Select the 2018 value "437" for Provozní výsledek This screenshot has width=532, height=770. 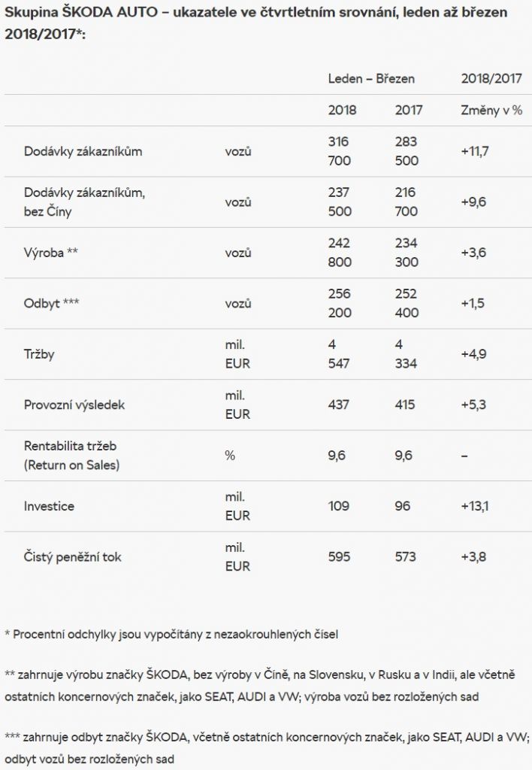coord(339,405)
